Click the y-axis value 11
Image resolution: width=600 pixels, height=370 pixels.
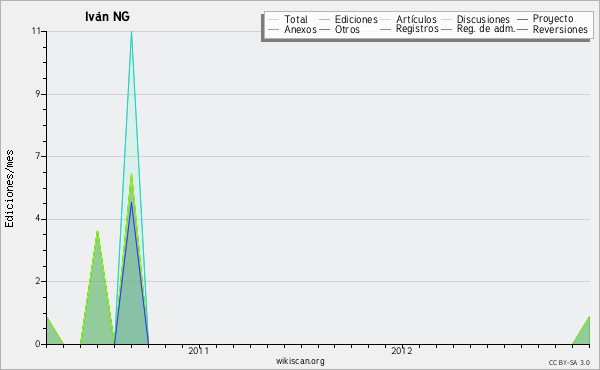36,31
